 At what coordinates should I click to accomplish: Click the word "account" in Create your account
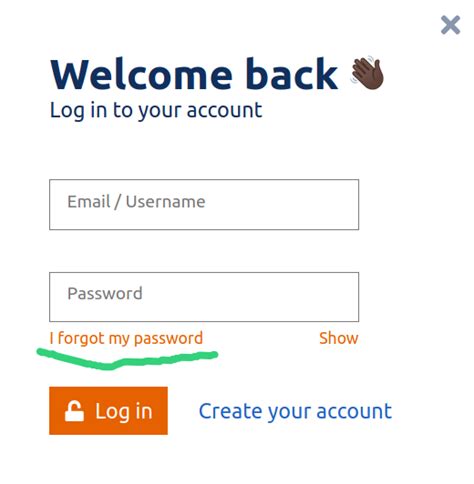tap(354, 411)
